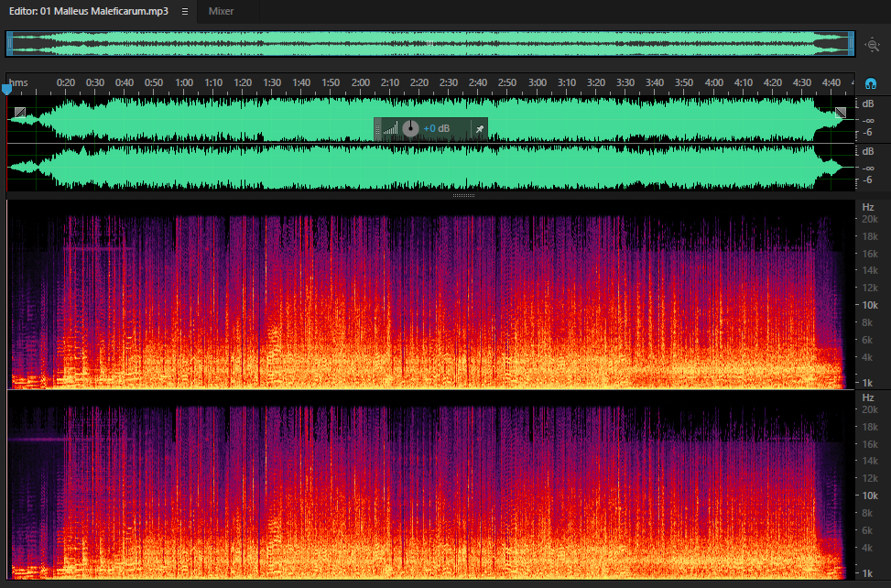This screenshot has width=891, height=588.
Task: Click 3:30 on the time ruler
Action: tap(625, 82)
